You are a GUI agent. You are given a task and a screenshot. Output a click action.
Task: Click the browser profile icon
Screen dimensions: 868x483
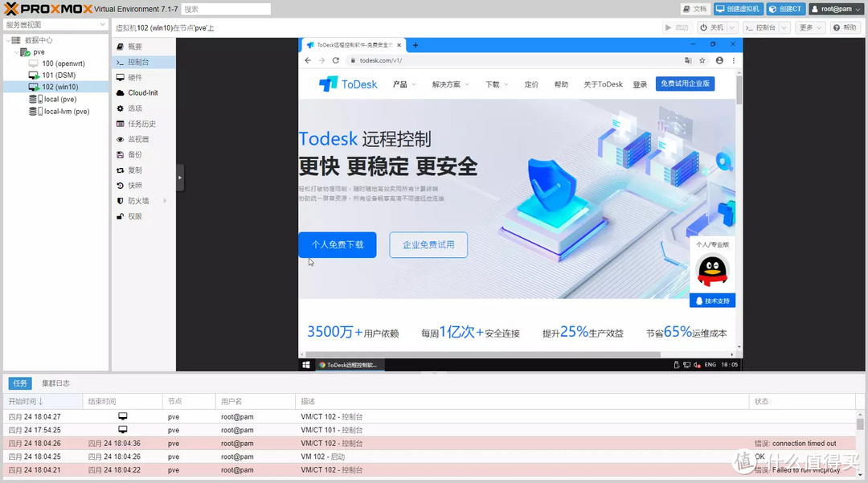pyautogui.click(x=719, y=60)
